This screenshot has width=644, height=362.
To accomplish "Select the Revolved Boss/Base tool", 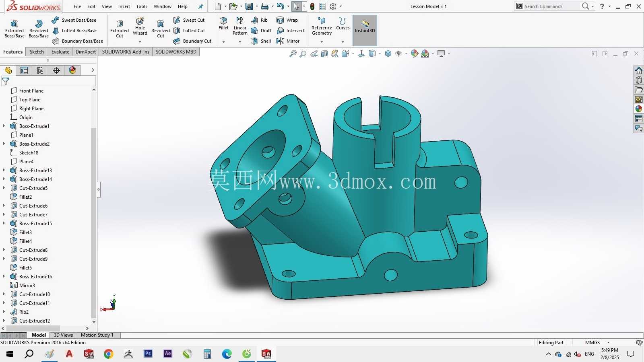I will [39, 29].
